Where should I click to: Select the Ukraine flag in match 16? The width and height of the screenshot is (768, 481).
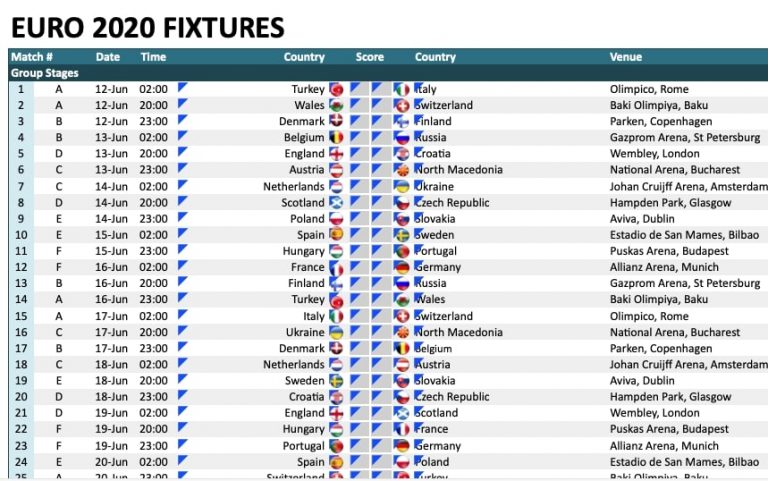[x=336, y=332]
